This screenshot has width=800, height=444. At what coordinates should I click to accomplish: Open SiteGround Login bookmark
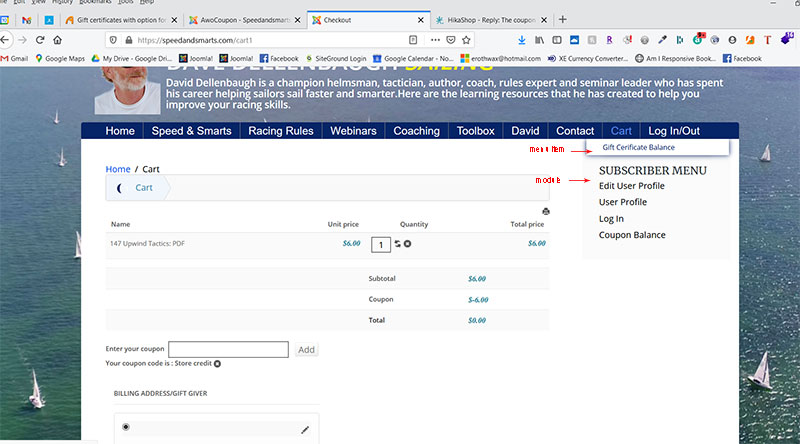click(x=336, y=59)
